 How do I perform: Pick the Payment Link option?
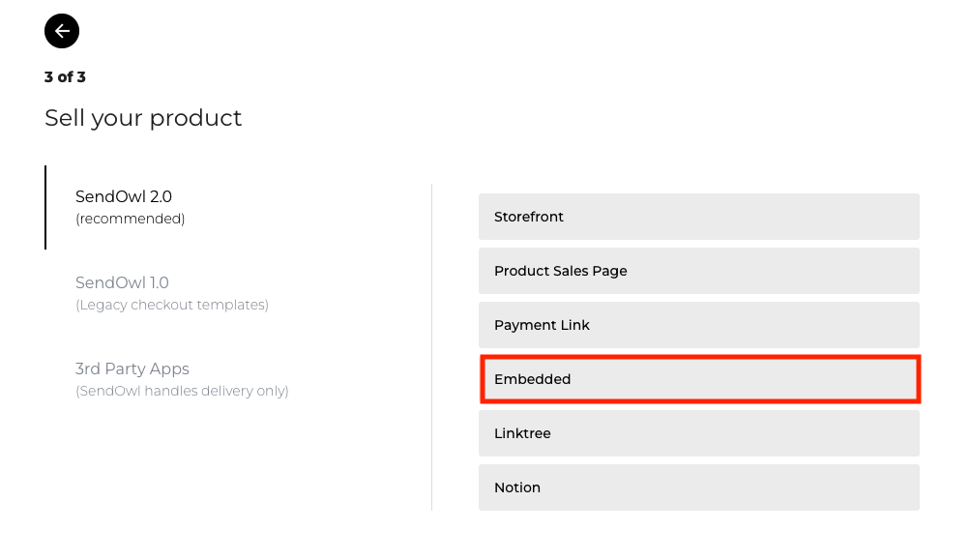point(698,325)
